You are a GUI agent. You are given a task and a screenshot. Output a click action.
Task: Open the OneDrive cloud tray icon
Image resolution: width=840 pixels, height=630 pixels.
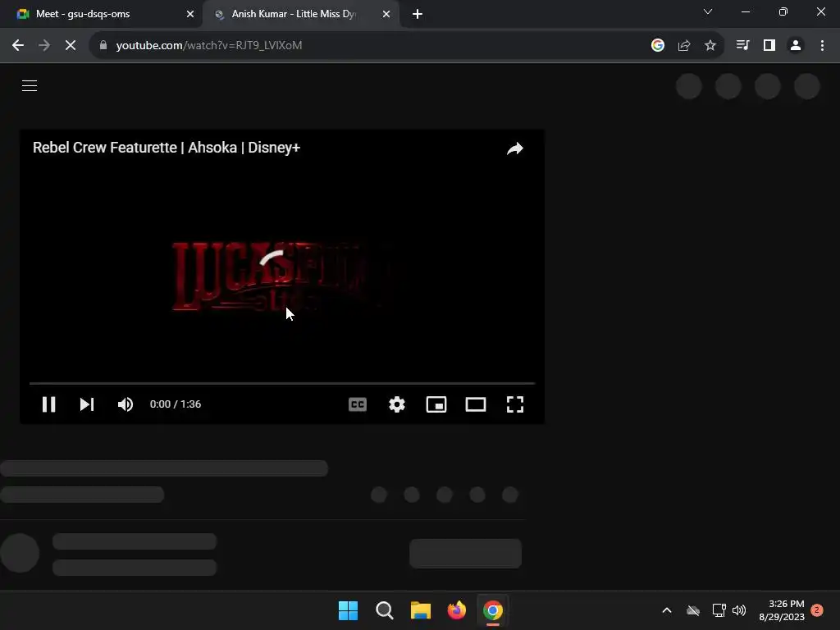(x=693, y=610)
